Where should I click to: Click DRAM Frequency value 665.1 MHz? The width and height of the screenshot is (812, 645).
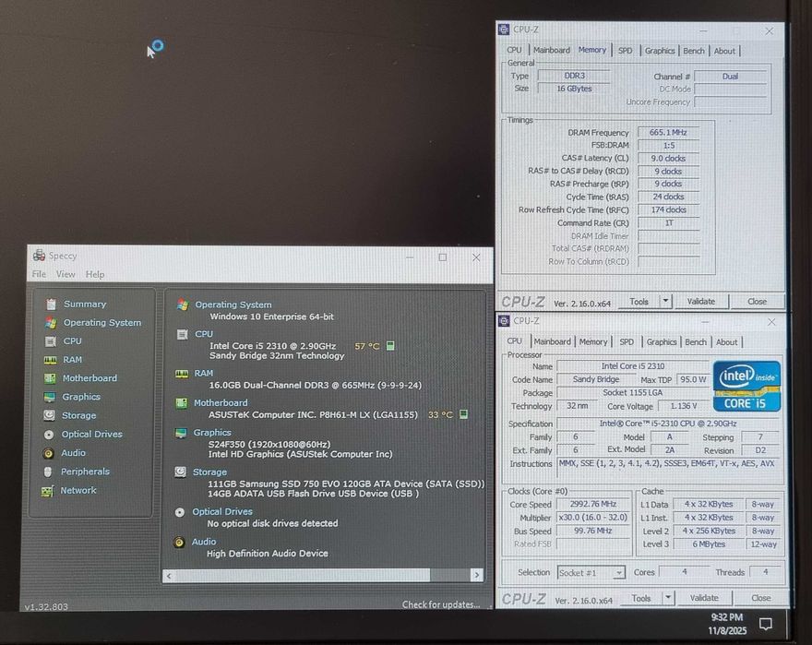tap(668, 132)
